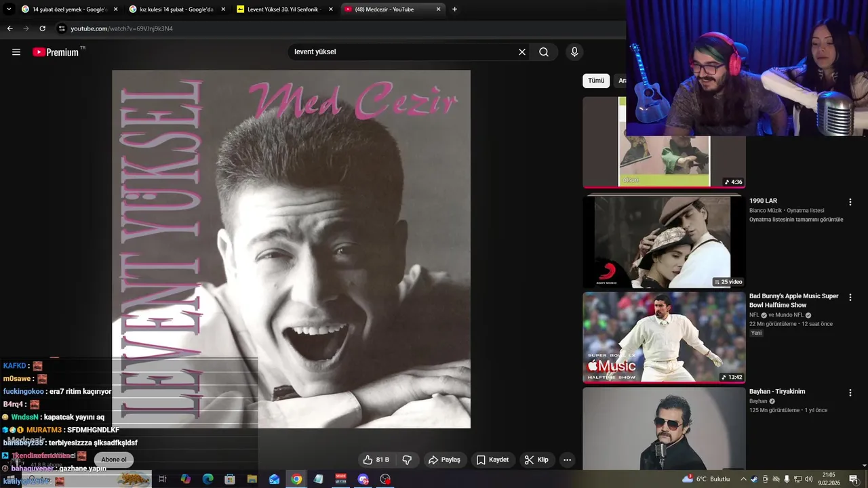Image resolution: width=868 pixels, height=488 pixels.
Task: Start voice search with the microphone
Action: pos(574,52)
